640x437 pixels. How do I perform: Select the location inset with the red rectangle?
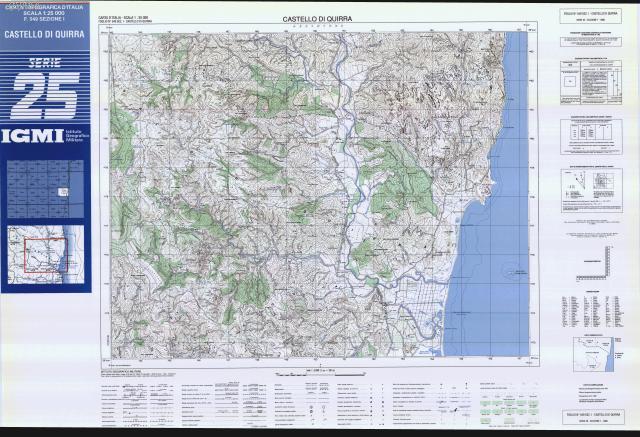coord(46,255)
